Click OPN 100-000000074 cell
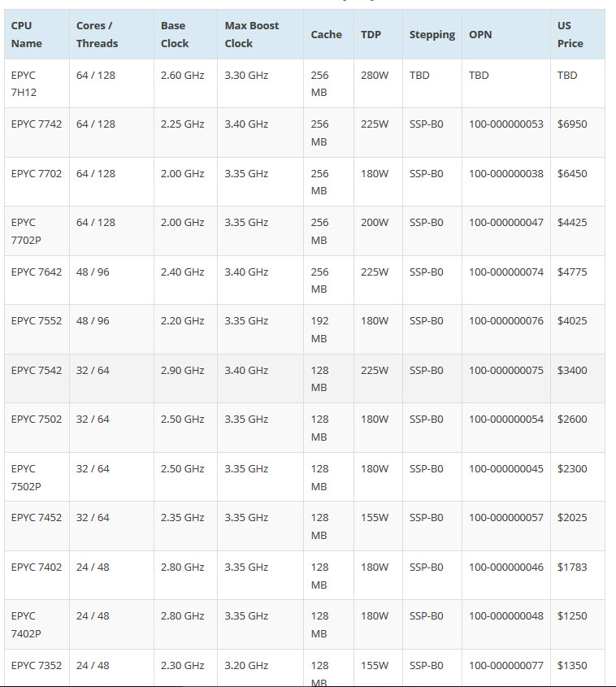 tap(506, 280)
